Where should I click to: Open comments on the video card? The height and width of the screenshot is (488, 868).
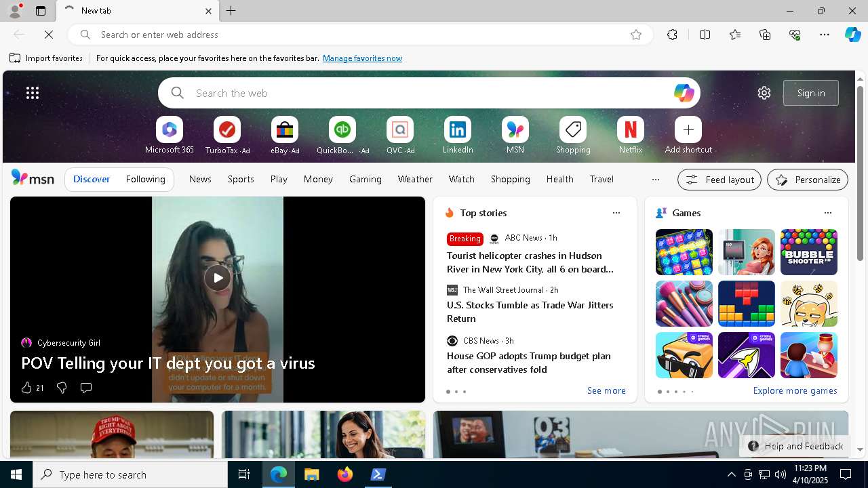click(86, 388)
